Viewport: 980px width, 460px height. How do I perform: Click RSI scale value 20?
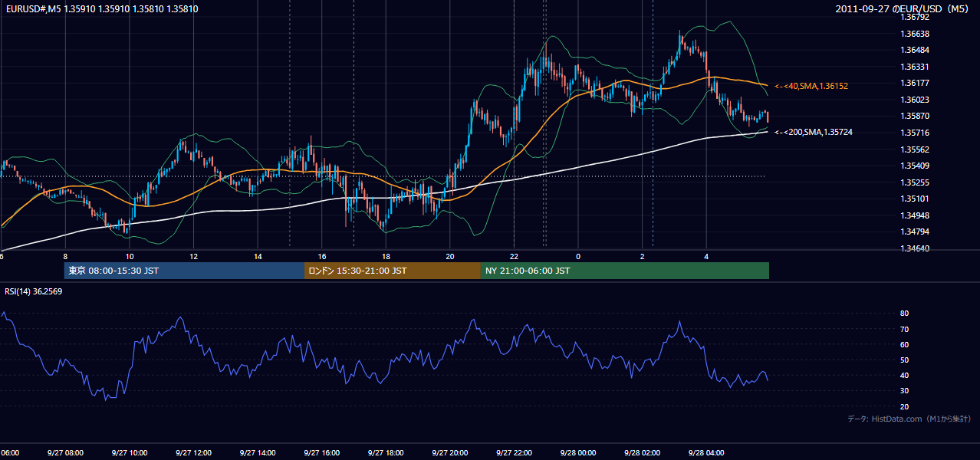pos(905,406)
